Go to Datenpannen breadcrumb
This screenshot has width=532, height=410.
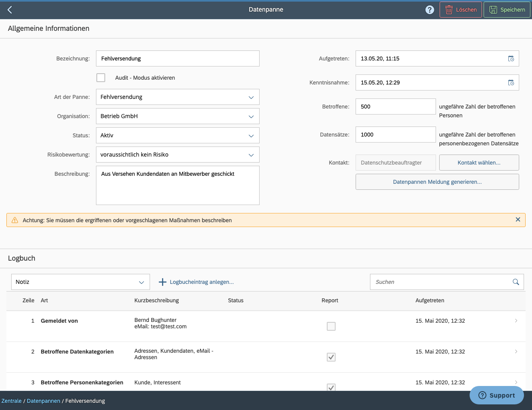[44, 401]
